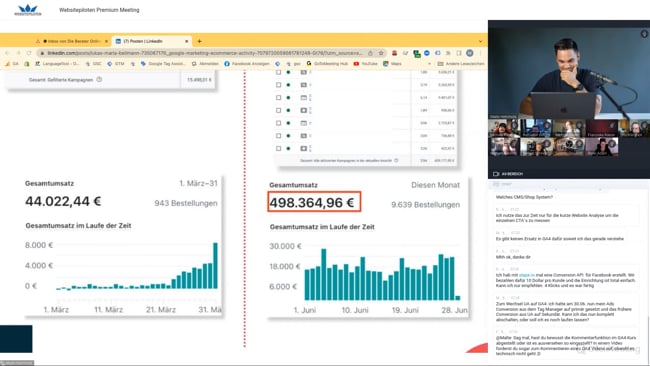This screenshot has height=366, width=650.
Task: Click the AV-Bereich camera icon
Action: pyautogui.click(x=496, y=174)
